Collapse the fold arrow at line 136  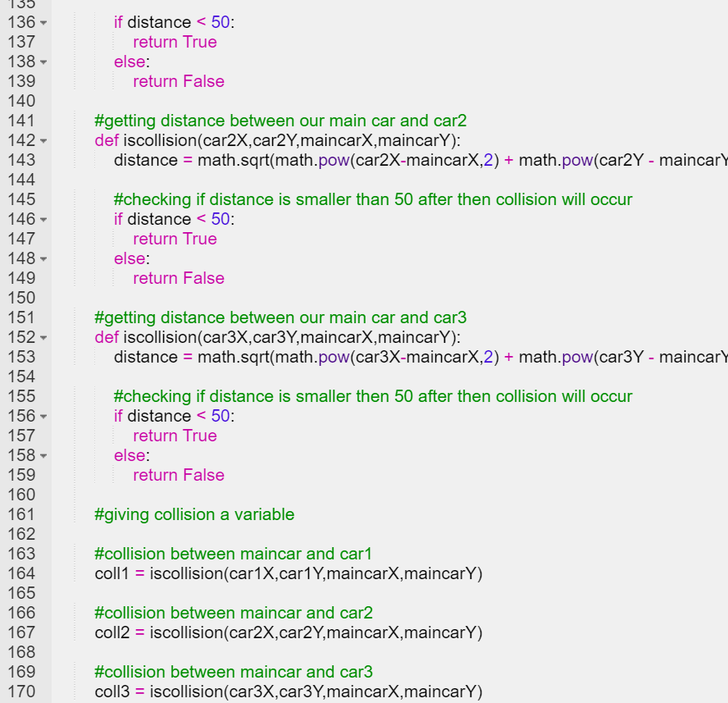pyautogui.click(x=43, y=23)
